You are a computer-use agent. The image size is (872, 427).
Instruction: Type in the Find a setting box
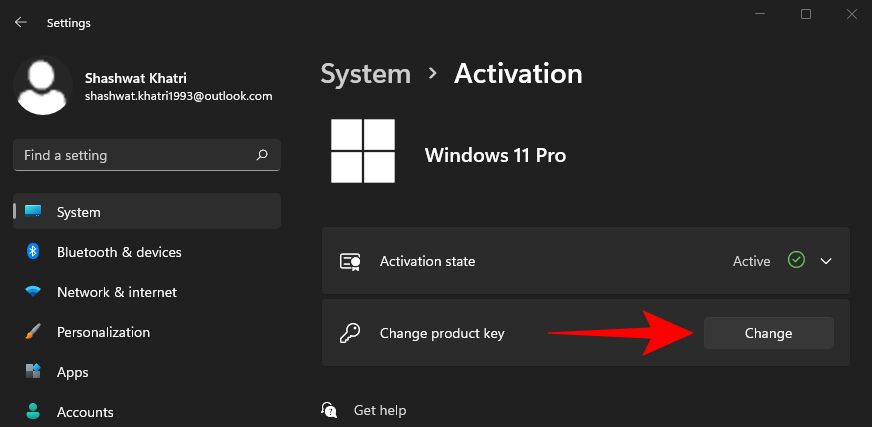tap(135, 155)
